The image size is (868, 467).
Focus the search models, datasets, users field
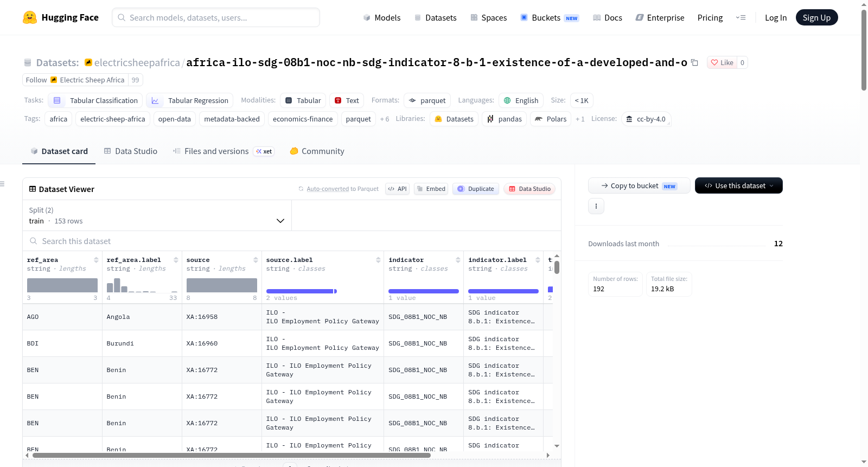[x=216, y=17]
